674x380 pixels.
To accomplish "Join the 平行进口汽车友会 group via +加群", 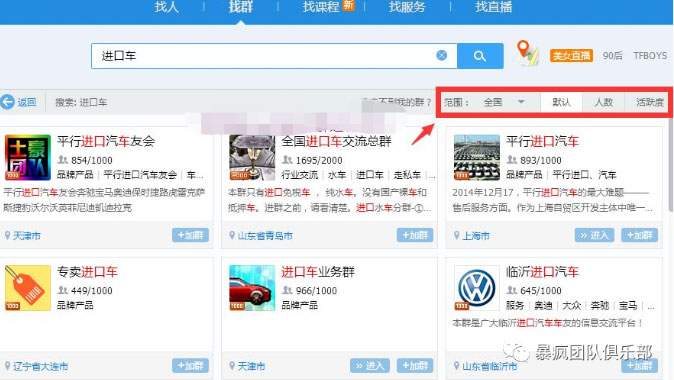I will [x=190, y=235].
